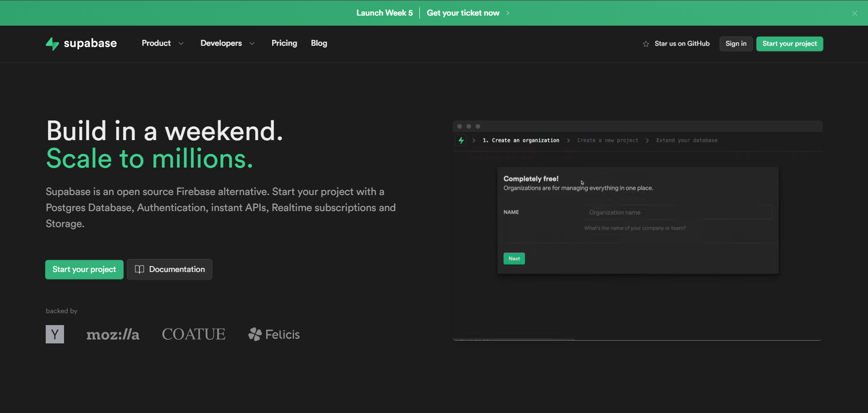Click the hero Start your project button
This screenshot has height=413, width=868.
[x=84, y=269]
